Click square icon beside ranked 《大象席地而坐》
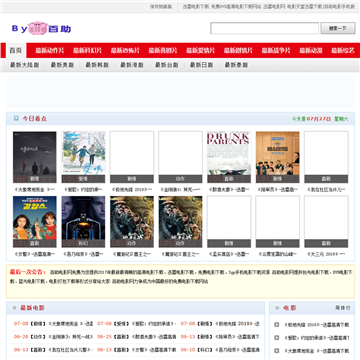Screen dimensions: 360x360 point(276,351)
